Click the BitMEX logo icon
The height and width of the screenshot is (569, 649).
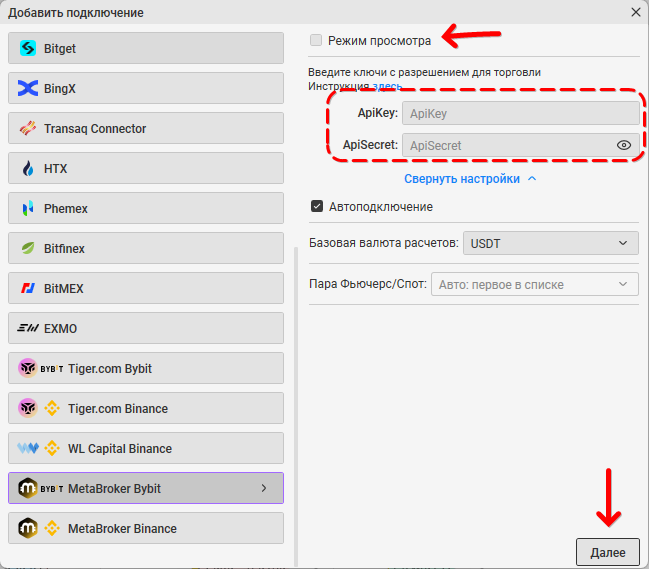[x=28, y=288]
